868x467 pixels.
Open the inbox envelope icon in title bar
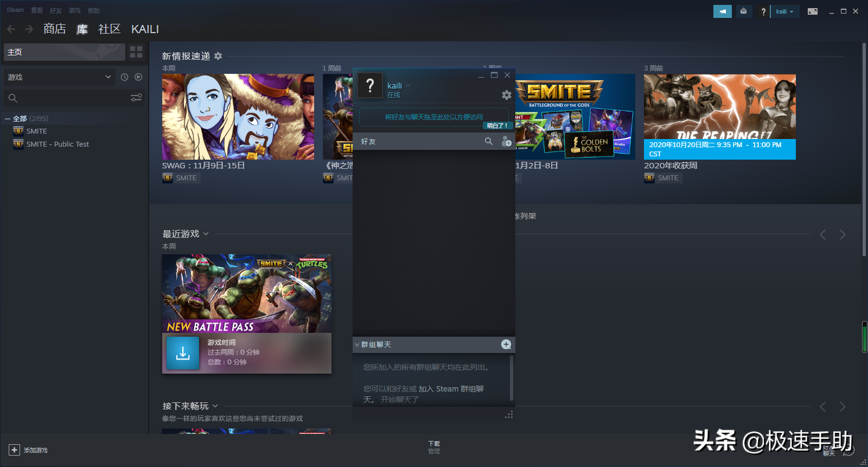tap(743, 11)
